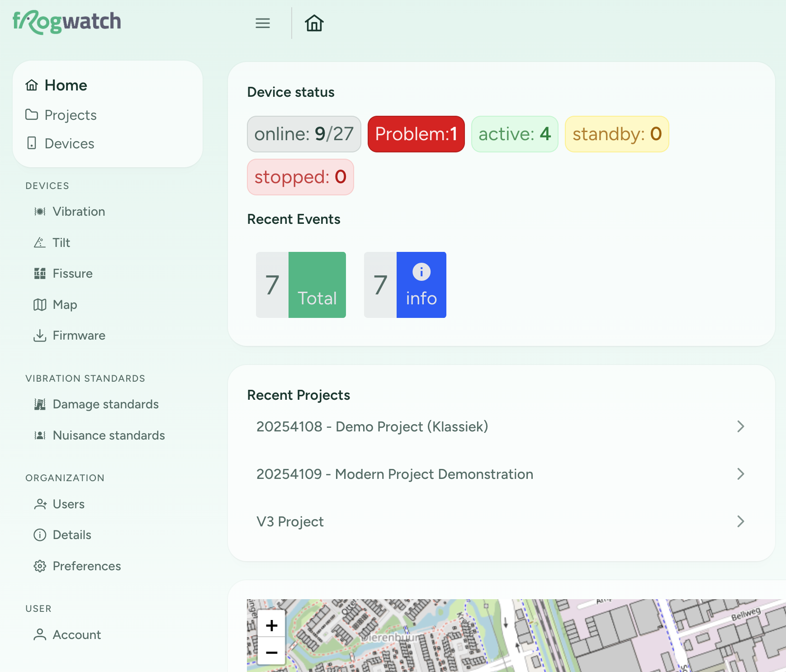Open organization Preferences settings
Image resolution: width=786 pixels, height=672 pixels.
coord(86,566)
